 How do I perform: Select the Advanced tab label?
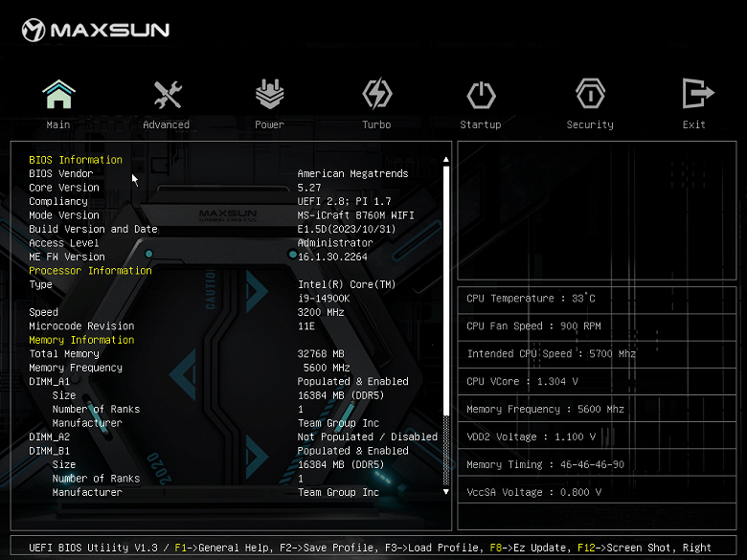tap(167, 124)
